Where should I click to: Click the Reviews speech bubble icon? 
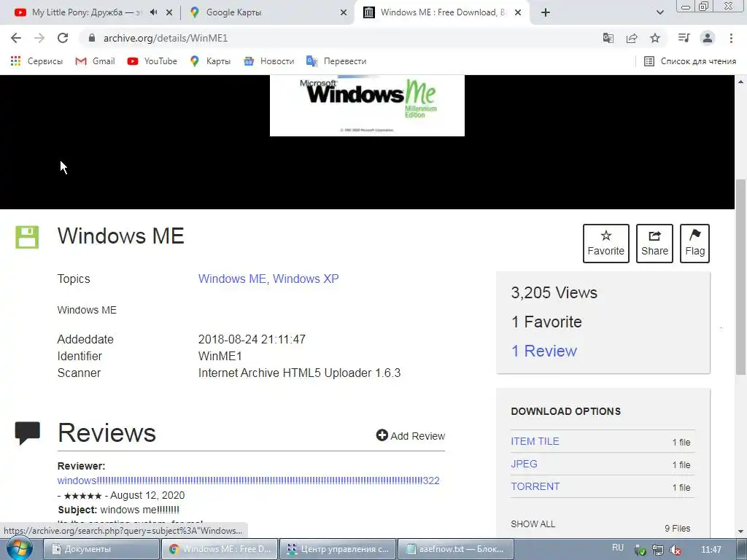(28, 433)
